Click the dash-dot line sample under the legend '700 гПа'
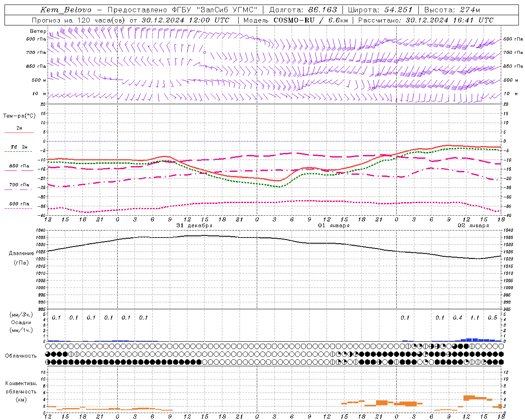The width and height of the screenshot is (525, 420). [x=18, y=189]
